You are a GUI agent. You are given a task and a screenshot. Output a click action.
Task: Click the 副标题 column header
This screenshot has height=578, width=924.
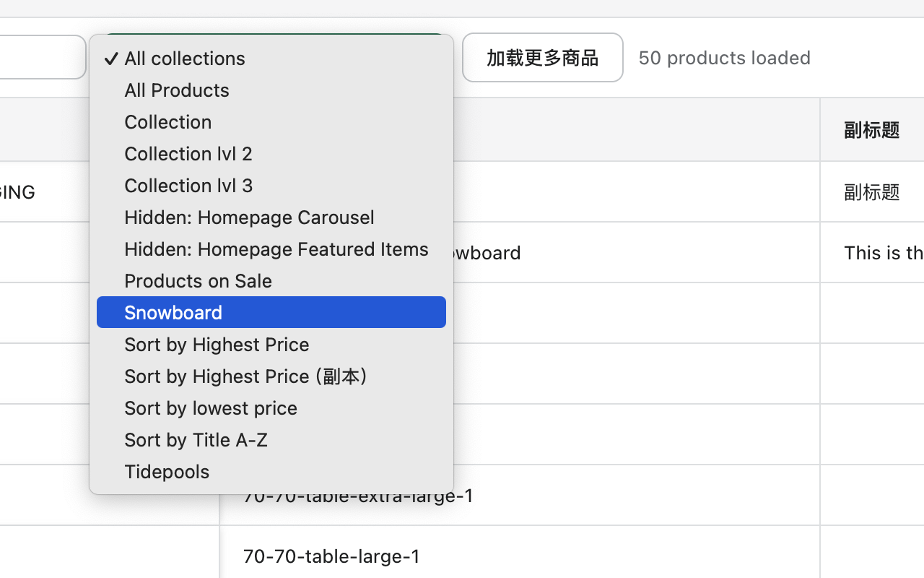click(871, 130)
